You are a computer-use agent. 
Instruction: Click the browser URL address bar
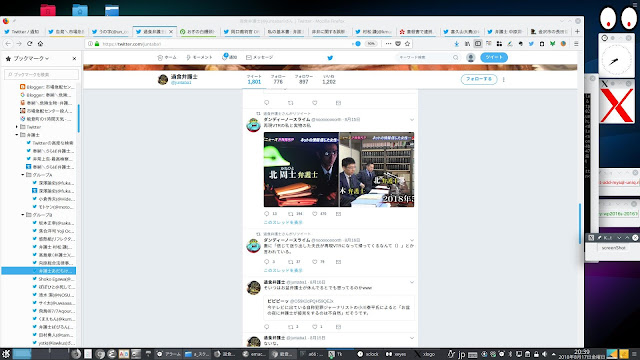point(224,44)
